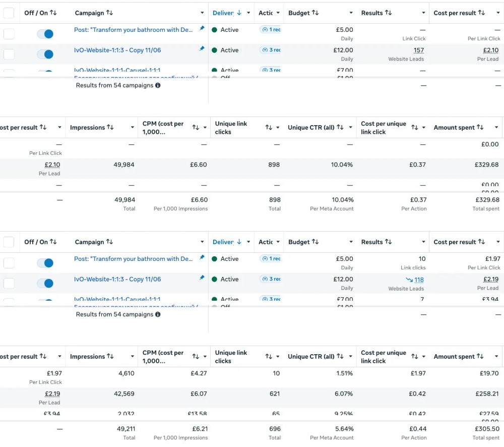The width and height of the screenshot is (504, 447).
Task: Select the 5.64% Per Meta Account total
Action: [x=344, y=429]
